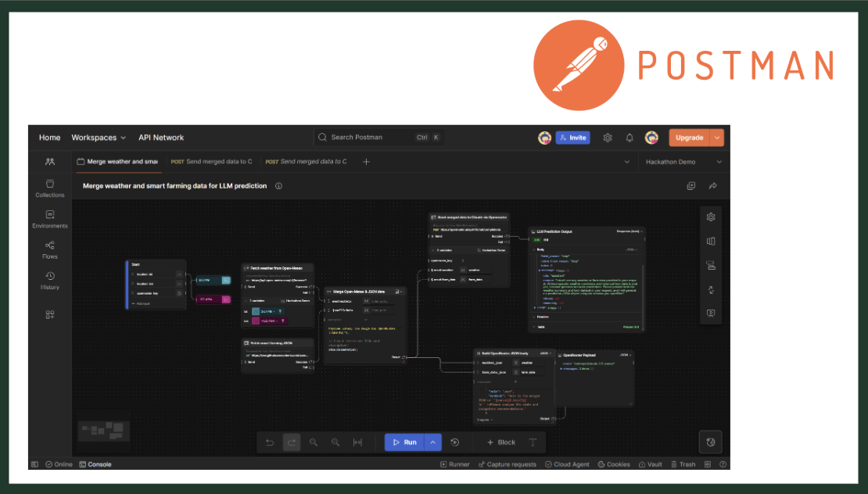This screenshot has width=868, height=494.
Task: Open the Environments sidebar panel
Action: coord(50,219)
